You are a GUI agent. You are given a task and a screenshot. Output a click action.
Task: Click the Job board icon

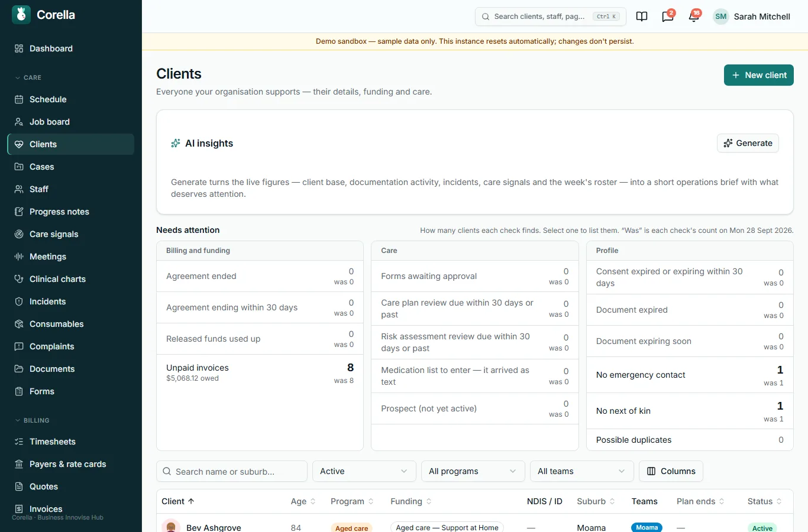click(19, 122)
